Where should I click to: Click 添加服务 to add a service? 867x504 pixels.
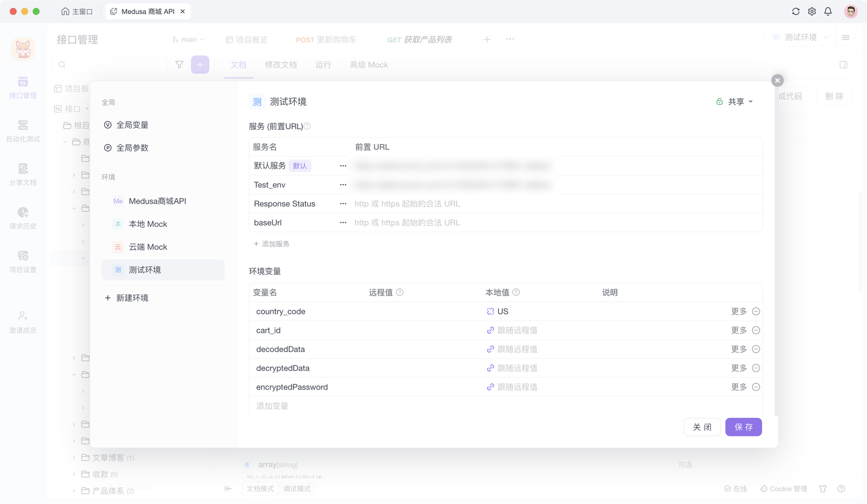[x=271, y=244]
